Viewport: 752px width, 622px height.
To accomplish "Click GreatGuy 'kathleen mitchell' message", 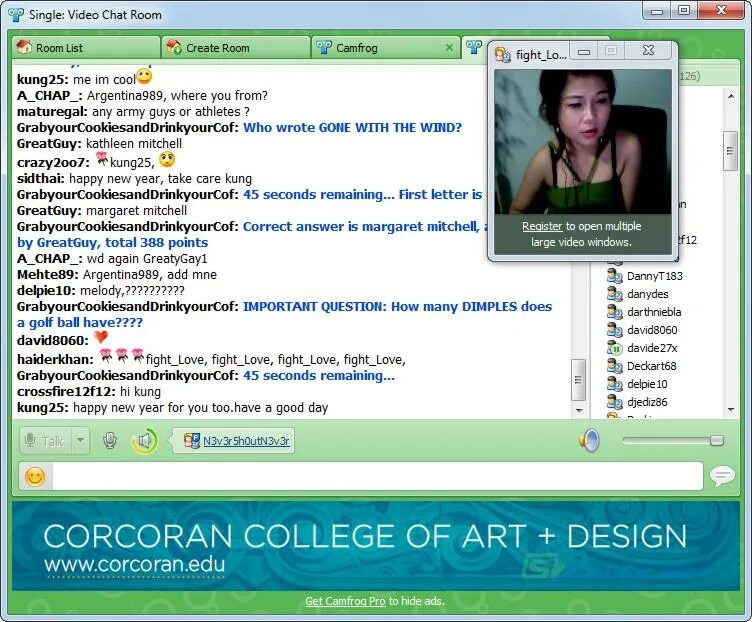I will pyautogui.click(x=134, y=143).
